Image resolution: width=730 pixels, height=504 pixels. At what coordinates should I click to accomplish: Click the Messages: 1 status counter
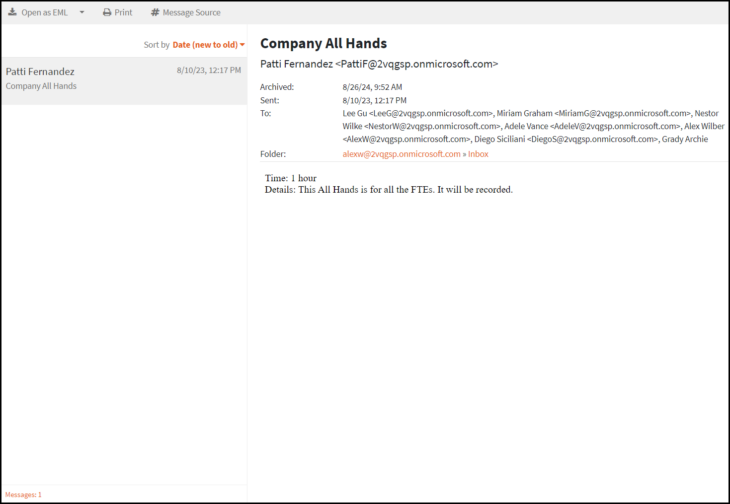point(23,494)
